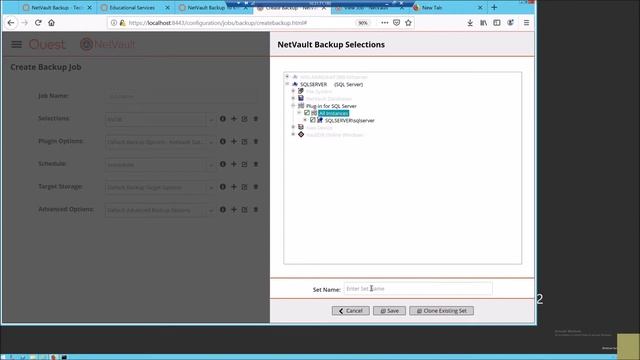Switch to the third NetVault Backup tab

[213, 7]
